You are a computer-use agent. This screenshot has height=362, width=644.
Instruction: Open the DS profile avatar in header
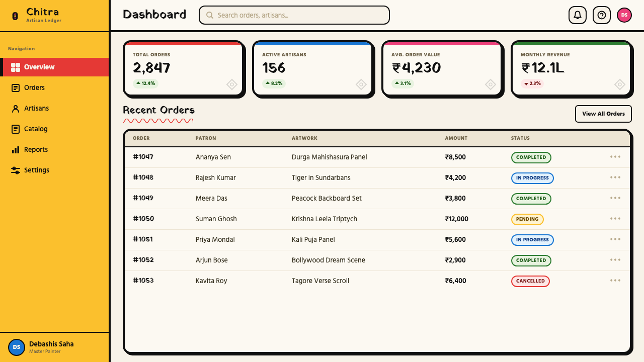[x=624, y=15]
